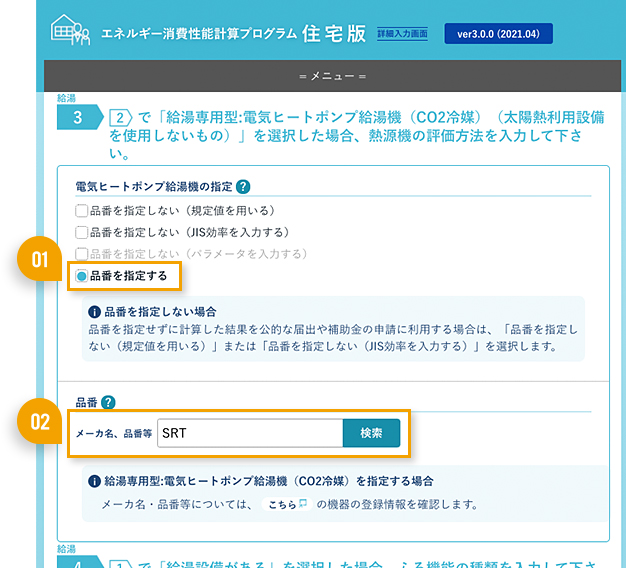Click the step 3 給湯 number badge
The image size is (626, 568).
(77, 118)
